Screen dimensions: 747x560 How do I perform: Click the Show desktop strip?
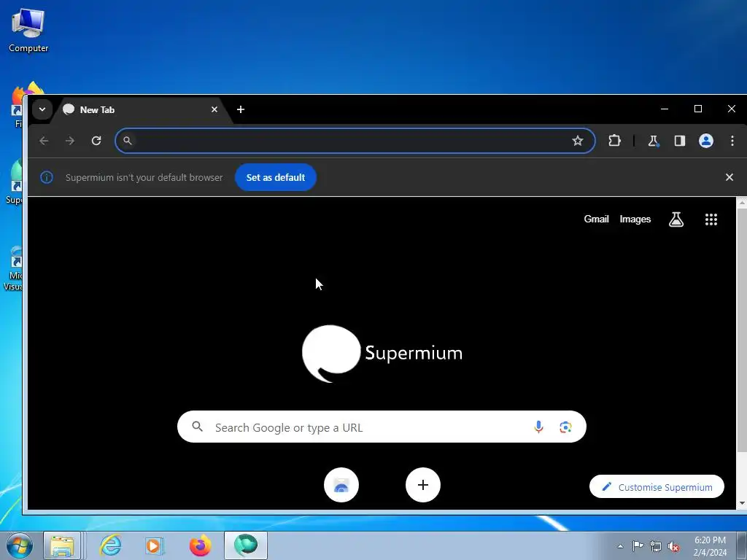pyautogui.click(x=742, y=545)
